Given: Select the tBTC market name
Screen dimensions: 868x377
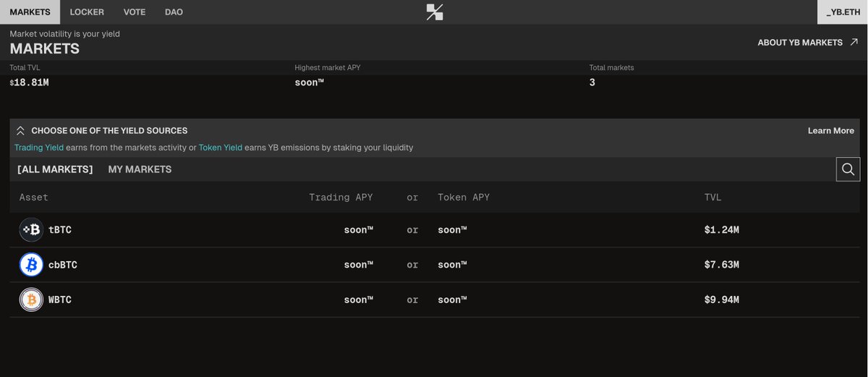Looking at the screenshot, I should pyautogui.click(x=60, y=229).
